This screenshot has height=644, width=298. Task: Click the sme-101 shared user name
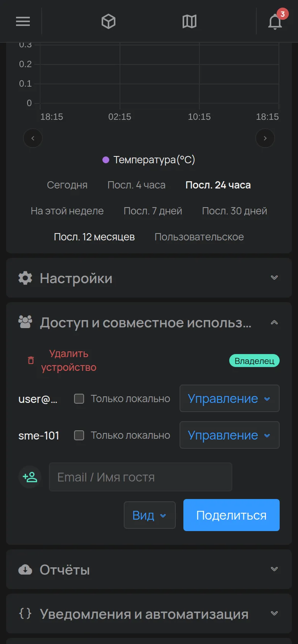point(39,436)
